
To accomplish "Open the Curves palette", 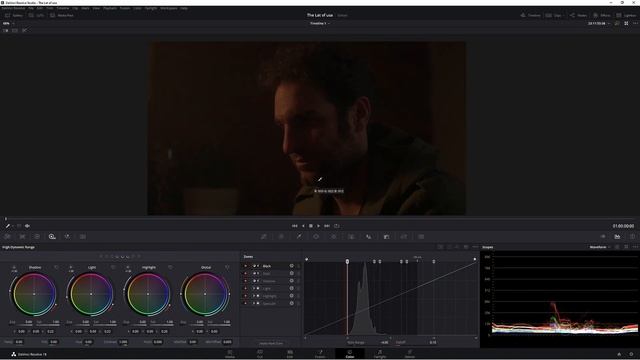I will pyautogui.click(x=264, y=237).
